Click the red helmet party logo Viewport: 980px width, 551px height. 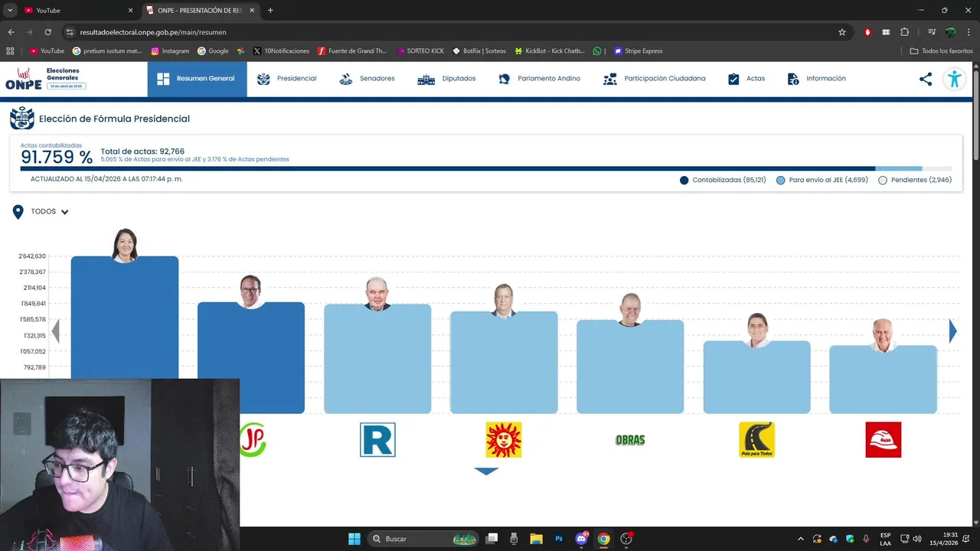pos(883,440)
